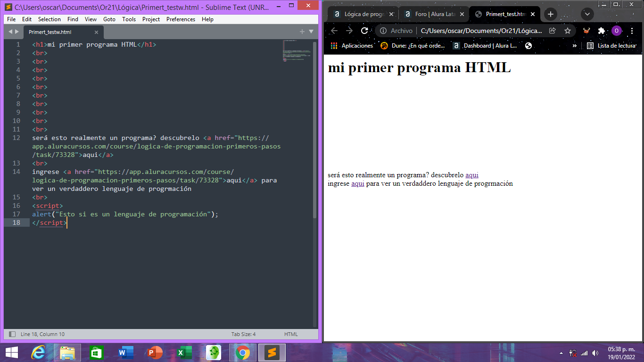Viewport: 644px width, 362px height.
Task: Open Lista de lectura reading list
Action: (x=611, y=46)
